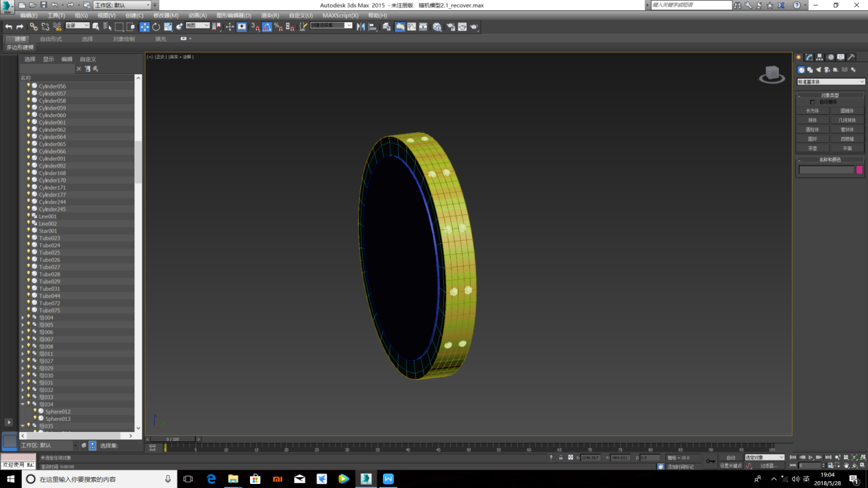Open the Hierarchy panel tab icon
The width and height of the screenshot is (868, 488).
coord(819,57)
